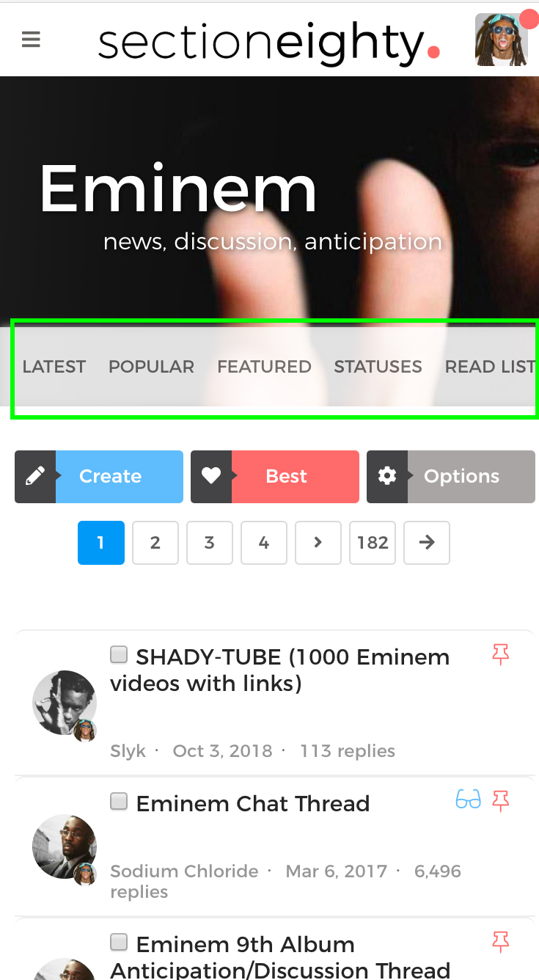Open the user profile avatar menu
Image resolution: width=539 pixels, height=980 pixels.
[x=502, y=40]
